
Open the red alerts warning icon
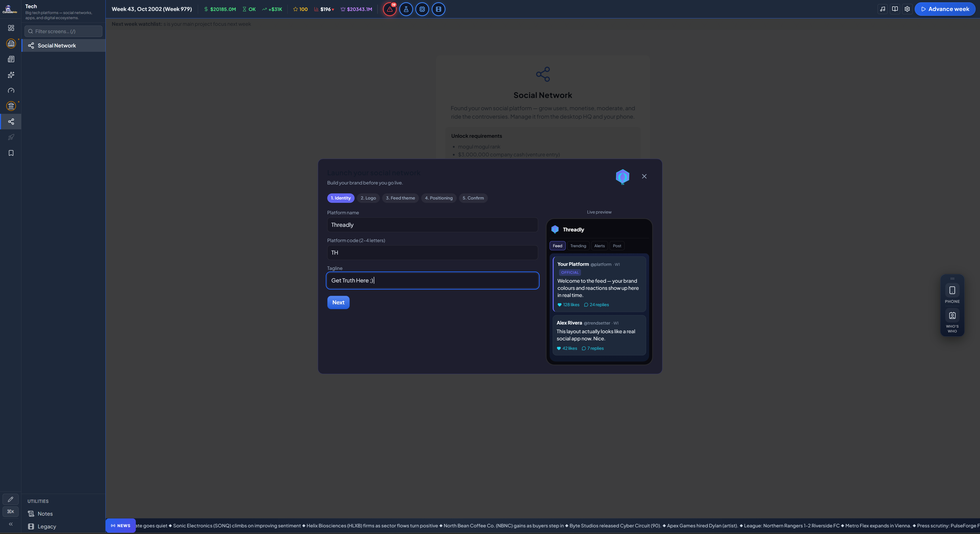click(390, 9)
